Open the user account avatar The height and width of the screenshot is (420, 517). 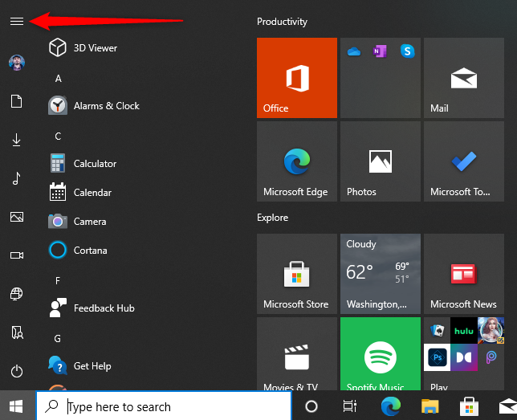[x=17, y=63]
